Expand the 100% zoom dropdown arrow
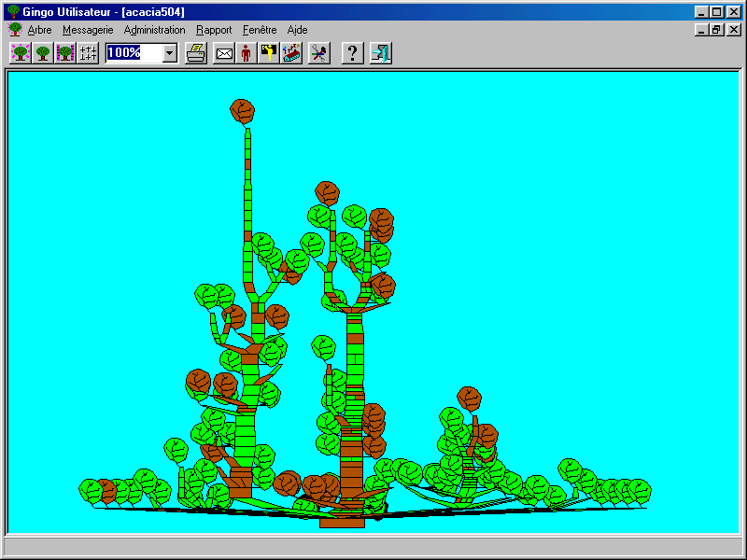This screenshot has height=560, width=747. click(169, 53)
